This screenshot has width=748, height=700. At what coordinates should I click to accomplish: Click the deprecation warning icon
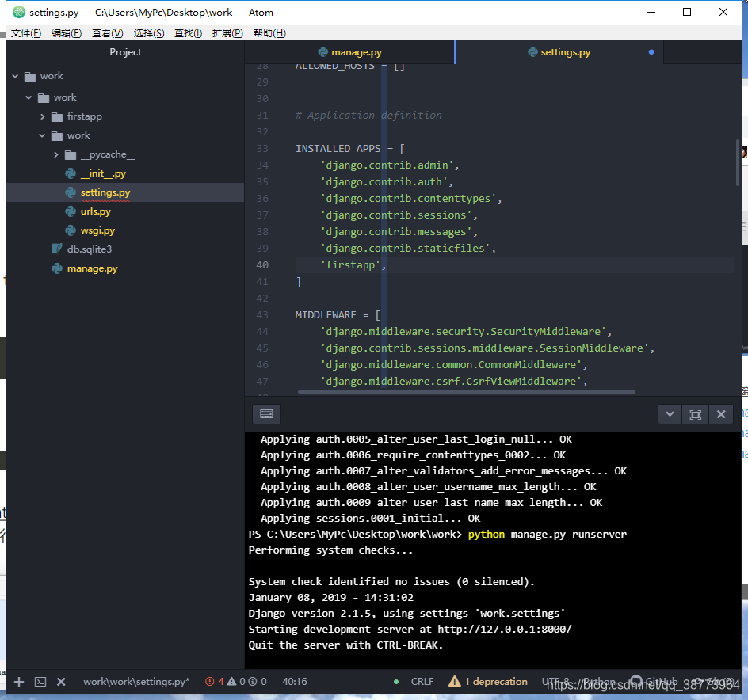pyautogui.click(x=455, y=681)
